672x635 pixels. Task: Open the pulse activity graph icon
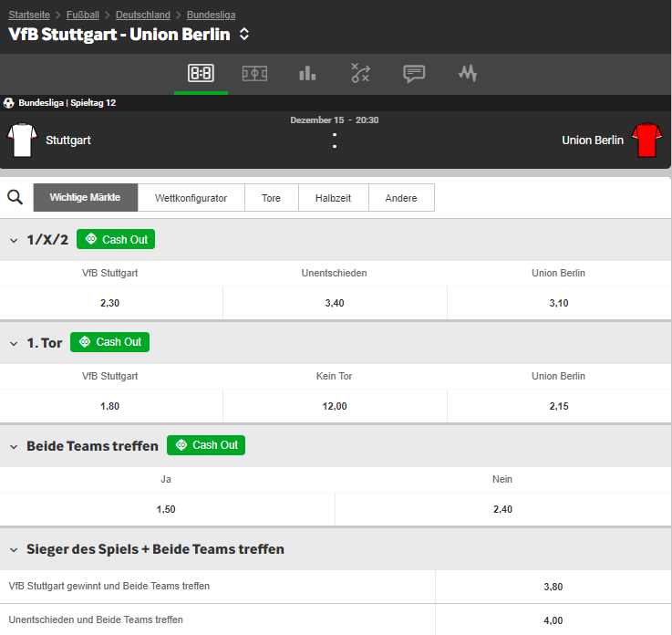(468, 73)
